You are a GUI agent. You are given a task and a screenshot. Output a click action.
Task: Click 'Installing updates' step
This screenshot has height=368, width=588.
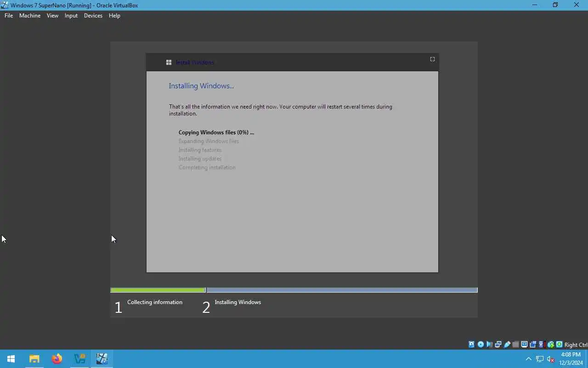200,159
